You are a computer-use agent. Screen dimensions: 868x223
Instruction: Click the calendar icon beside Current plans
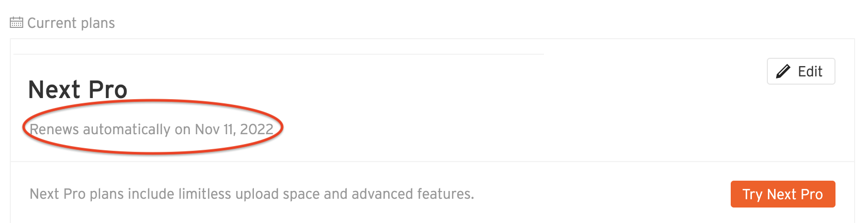[17, 23]
